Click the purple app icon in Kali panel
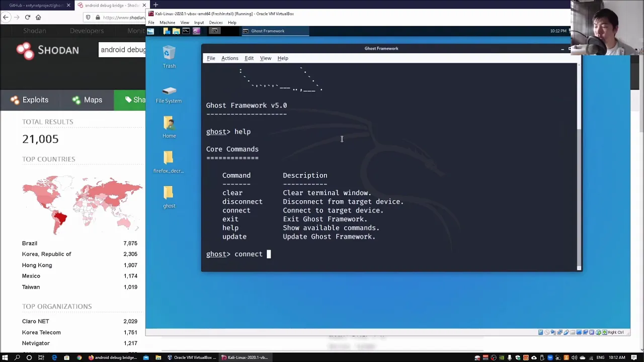 (196, 31)
